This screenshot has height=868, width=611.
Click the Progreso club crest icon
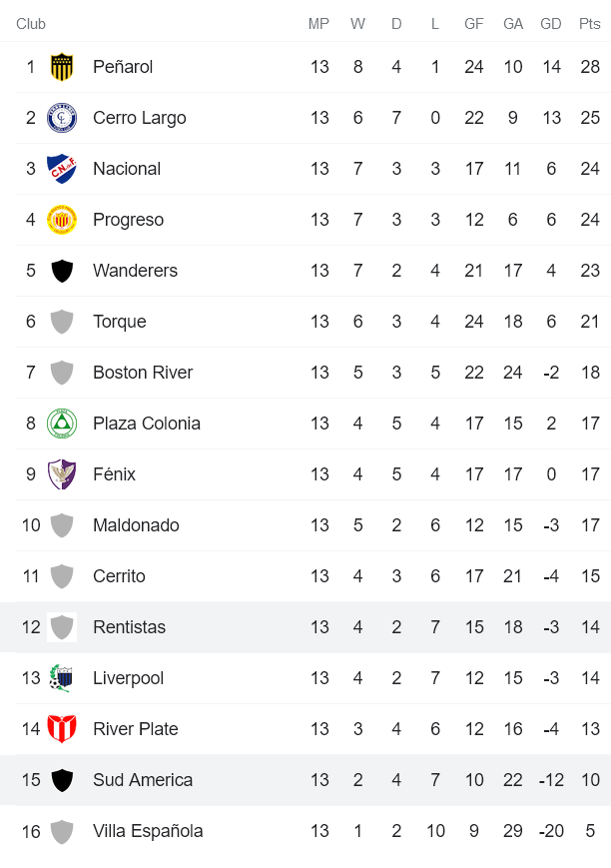pos(62,220)
